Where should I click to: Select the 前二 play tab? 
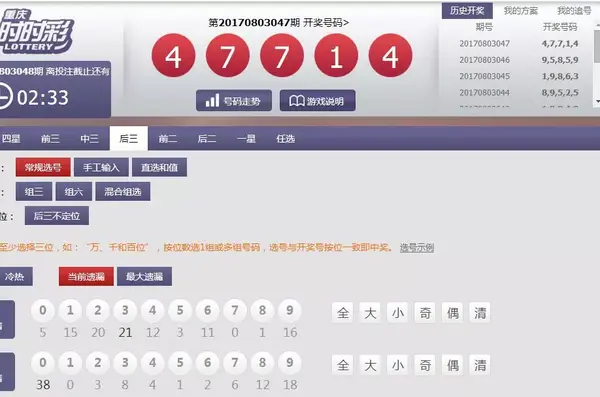click(168, 138)
